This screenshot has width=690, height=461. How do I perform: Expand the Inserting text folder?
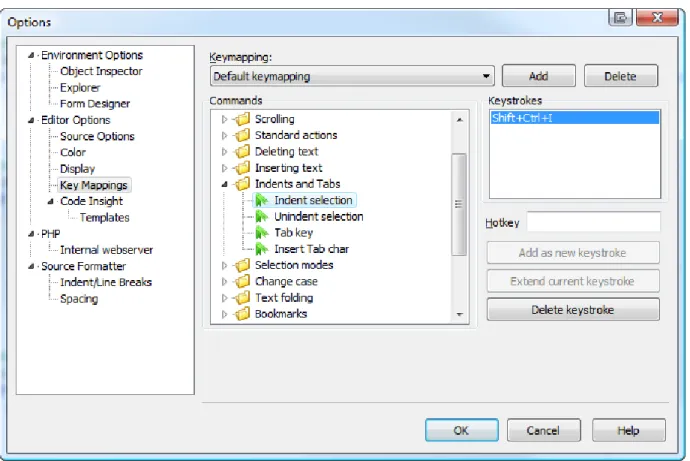click(224, 168)
